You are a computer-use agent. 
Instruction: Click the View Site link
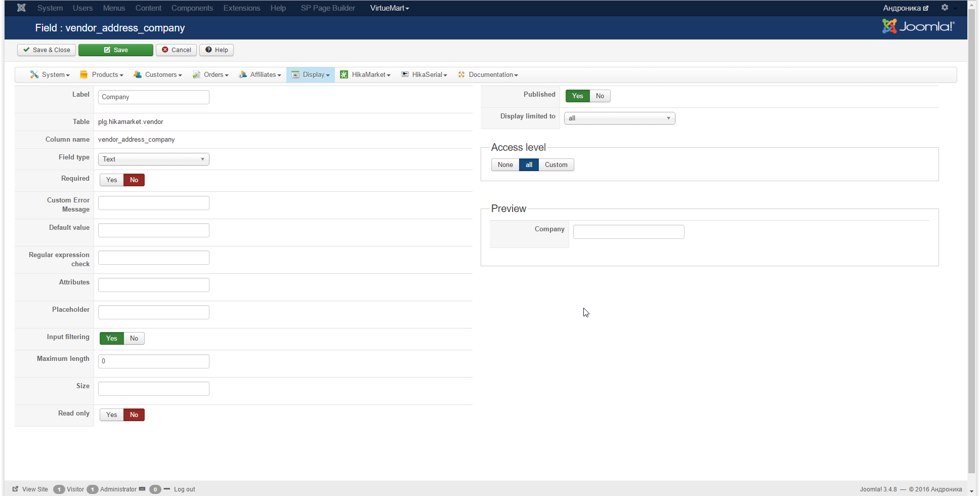35,489
